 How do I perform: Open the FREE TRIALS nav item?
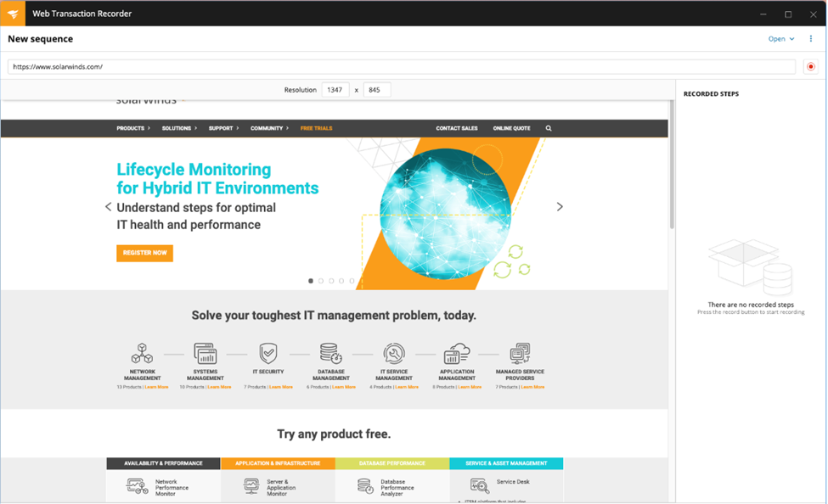coord(316,128)
